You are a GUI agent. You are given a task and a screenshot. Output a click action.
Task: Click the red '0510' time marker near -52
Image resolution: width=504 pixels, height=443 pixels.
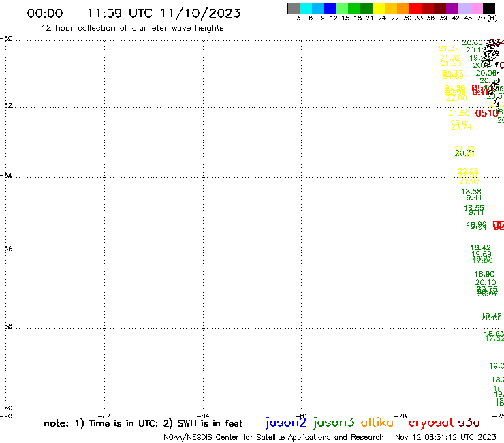point(487,113)
